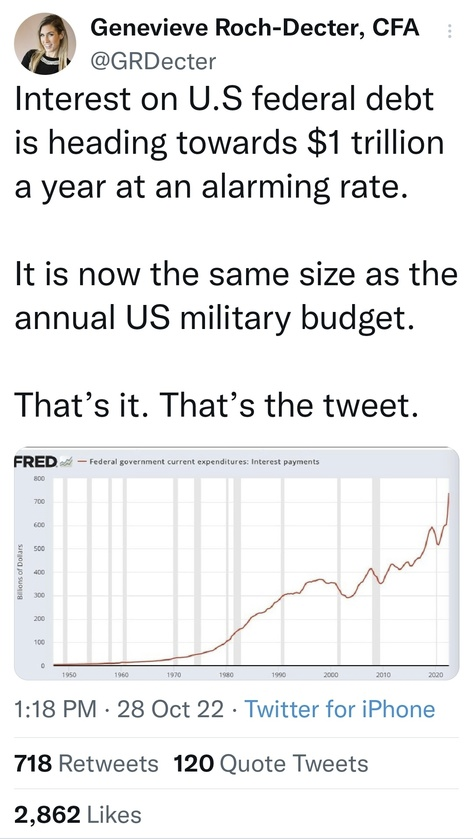View the 120 Quote Tweets
Screen dimensions: 473x839
[x=271, y=764]
